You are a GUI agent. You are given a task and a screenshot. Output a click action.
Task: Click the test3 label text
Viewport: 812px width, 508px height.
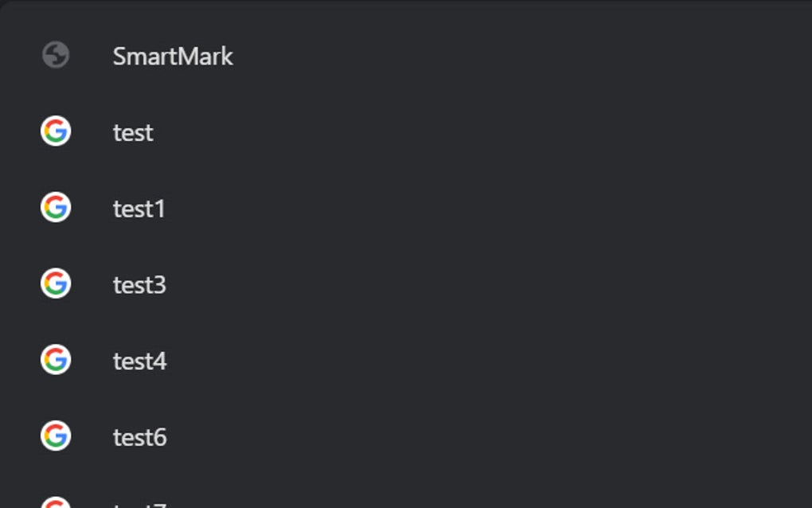click(x=139, y=285)
